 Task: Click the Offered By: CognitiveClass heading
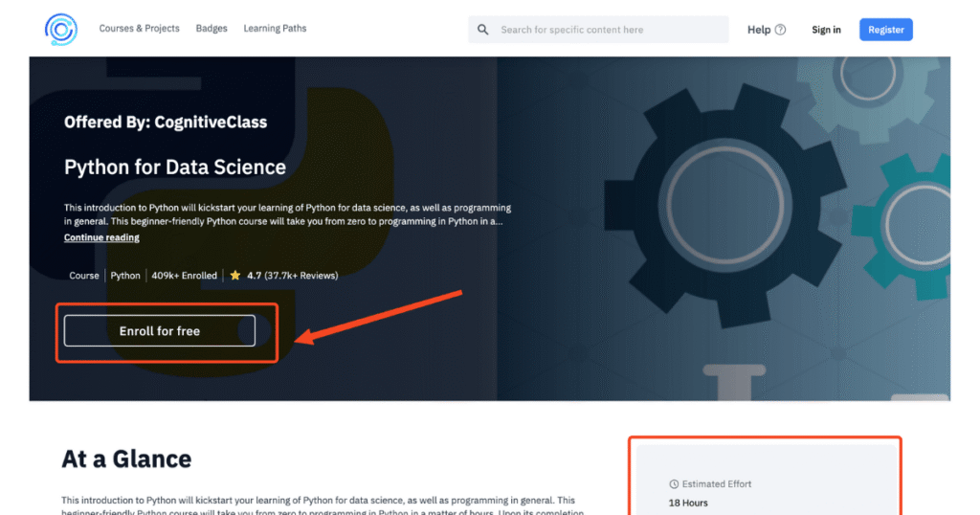[x=166, y=123]
